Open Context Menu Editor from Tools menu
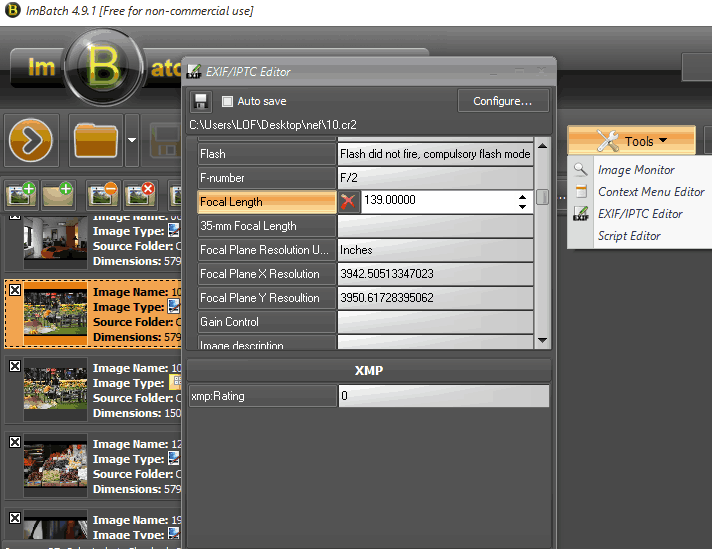 (651, 192)
